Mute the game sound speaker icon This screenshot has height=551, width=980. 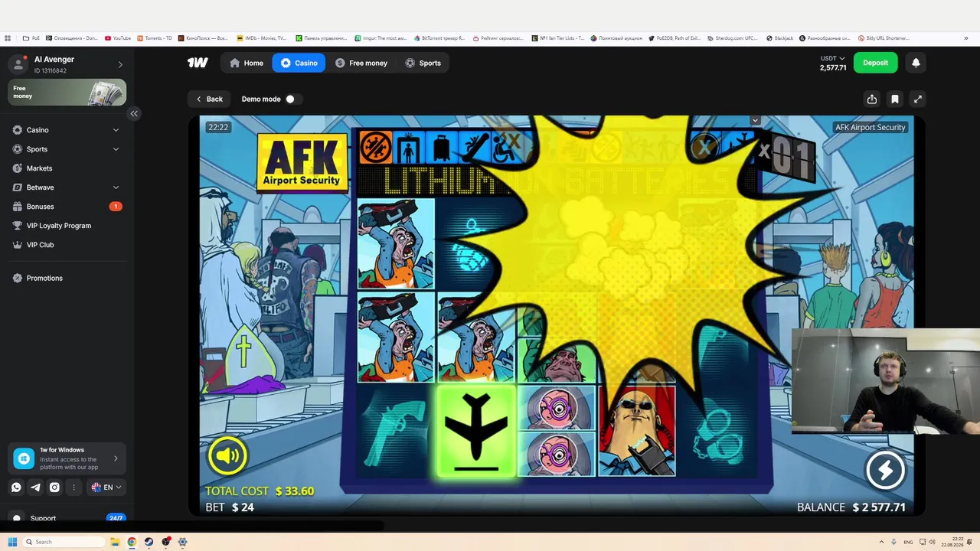pyautogui.click(x=227, y=456)
